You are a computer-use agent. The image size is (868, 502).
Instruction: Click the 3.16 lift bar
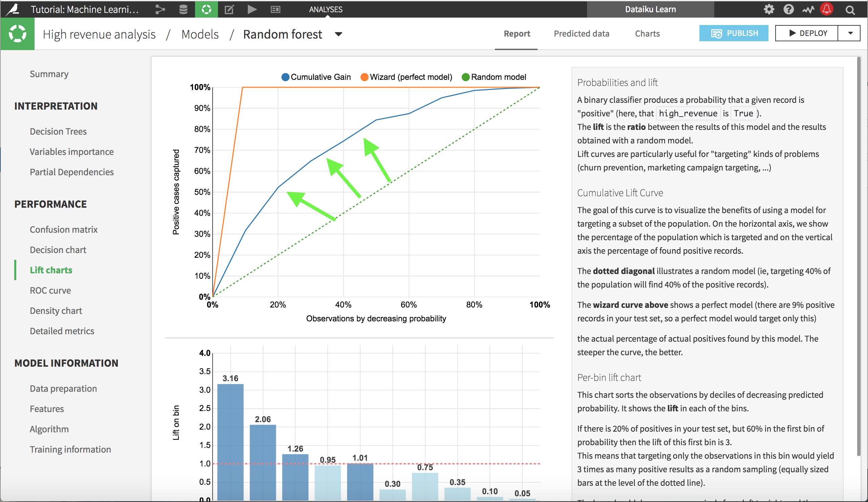click(x=231, y=442)
